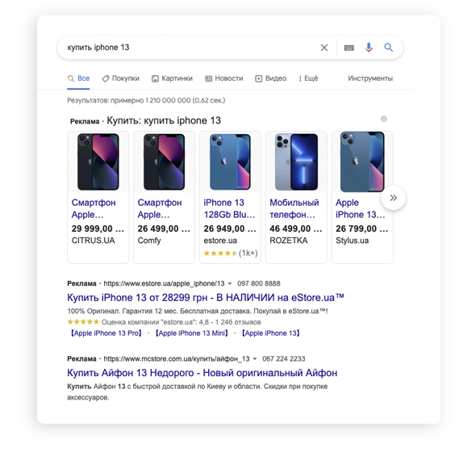Open the Новости tab

tap(224, 78)
